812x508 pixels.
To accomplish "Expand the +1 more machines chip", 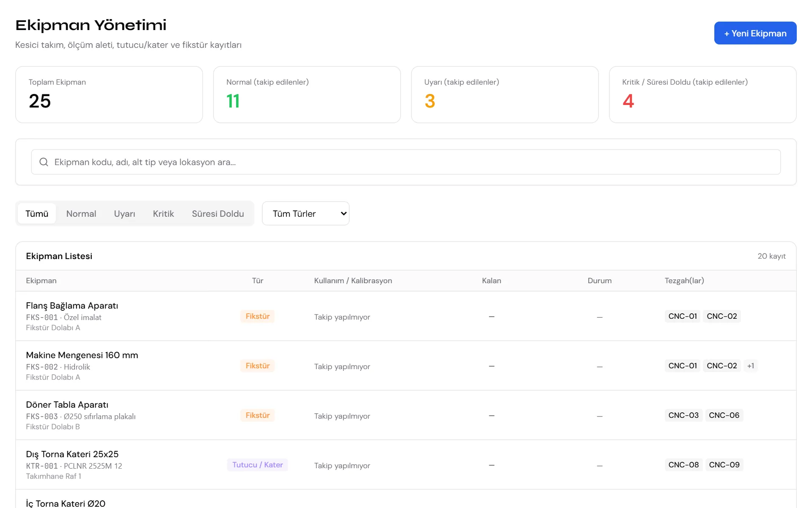I will point(751,366).
